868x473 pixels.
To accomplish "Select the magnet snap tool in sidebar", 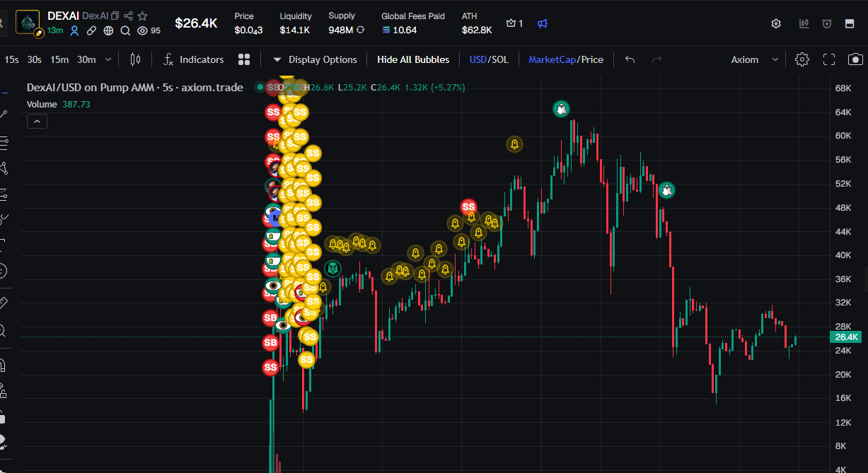I will tap(2, 366).
